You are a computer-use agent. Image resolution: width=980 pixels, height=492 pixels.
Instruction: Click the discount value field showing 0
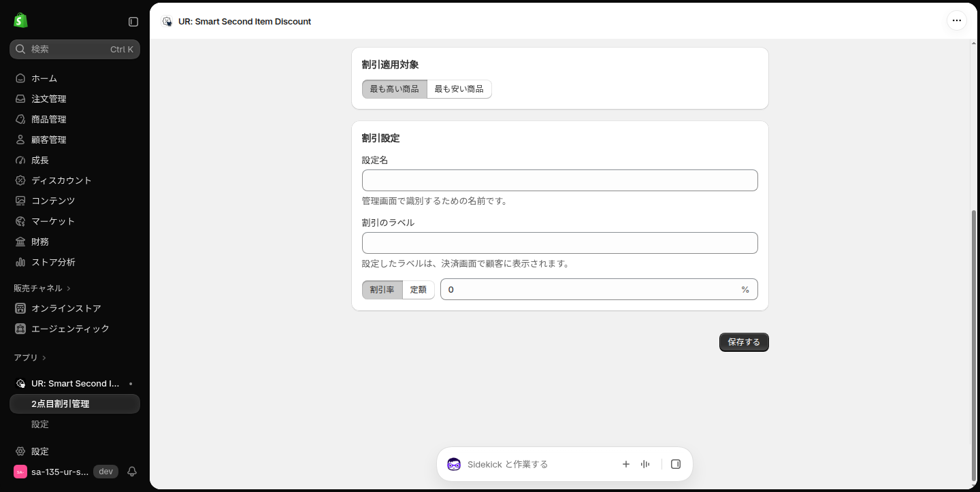click(x=599, y=289)
